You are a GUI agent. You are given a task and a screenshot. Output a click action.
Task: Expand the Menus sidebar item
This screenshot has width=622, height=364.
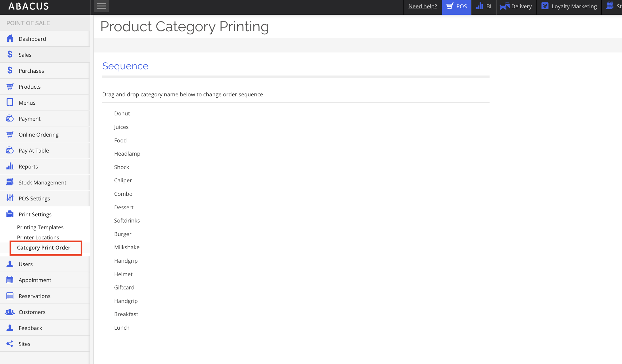click(x=27, y=103)
